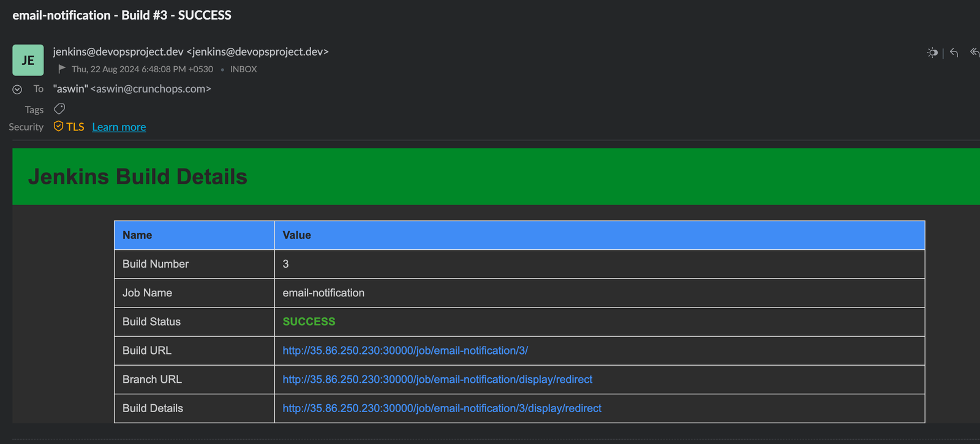Open the Build Details redirect link

point(442,408)
